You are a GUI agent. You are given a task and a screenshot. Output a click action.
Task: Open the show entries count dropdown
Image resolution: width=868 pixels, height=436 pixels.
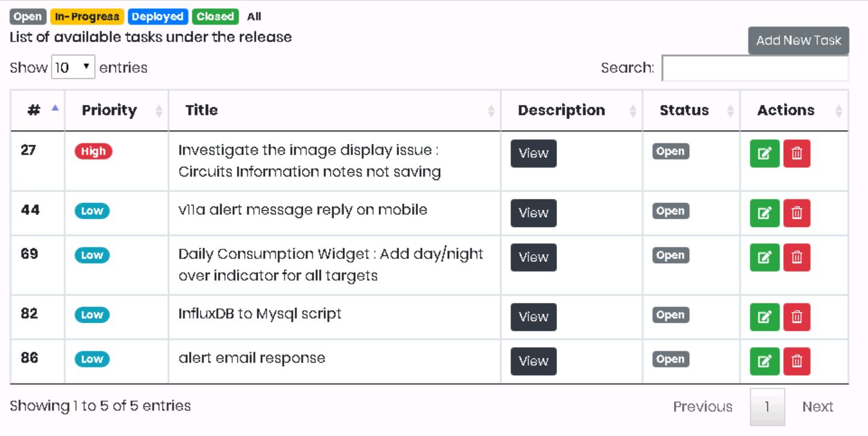[x=73, y=67]
